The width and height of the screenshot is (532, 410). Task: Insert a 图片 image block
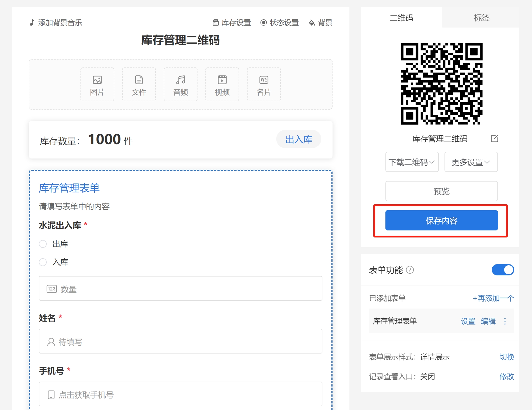click(97, 84)
